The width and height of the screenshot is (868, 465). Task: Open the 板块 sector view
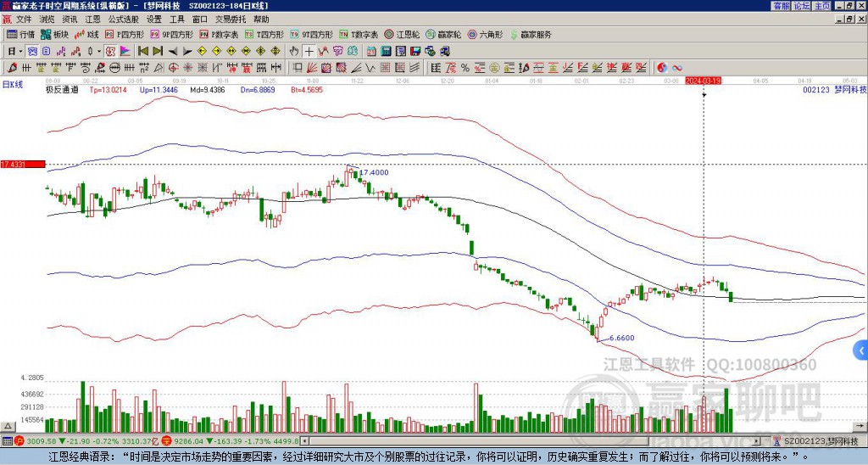54,34
